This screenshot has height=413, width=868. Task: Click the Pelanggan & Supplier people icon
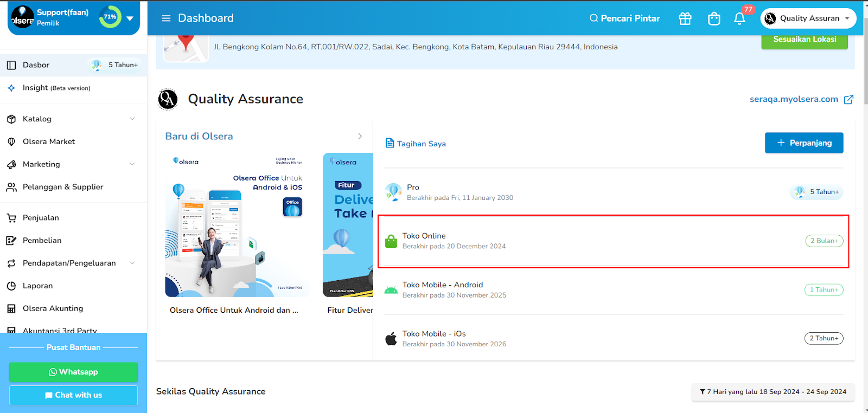pyautogui.click(x=11, y=188)
